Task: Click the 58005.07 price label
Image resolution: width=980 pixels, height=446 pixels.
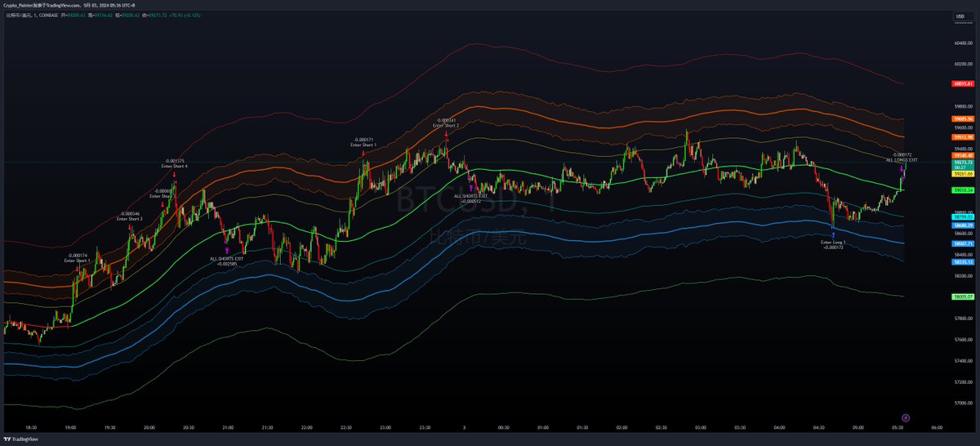Action: [964, 297]
